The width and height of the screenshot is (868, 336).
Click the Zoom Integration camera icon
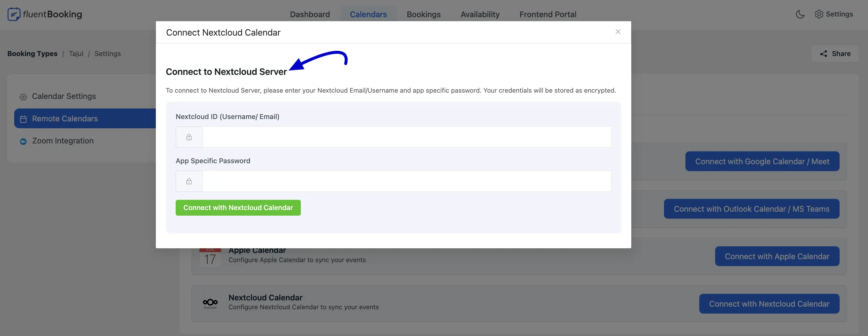(23, 141)
